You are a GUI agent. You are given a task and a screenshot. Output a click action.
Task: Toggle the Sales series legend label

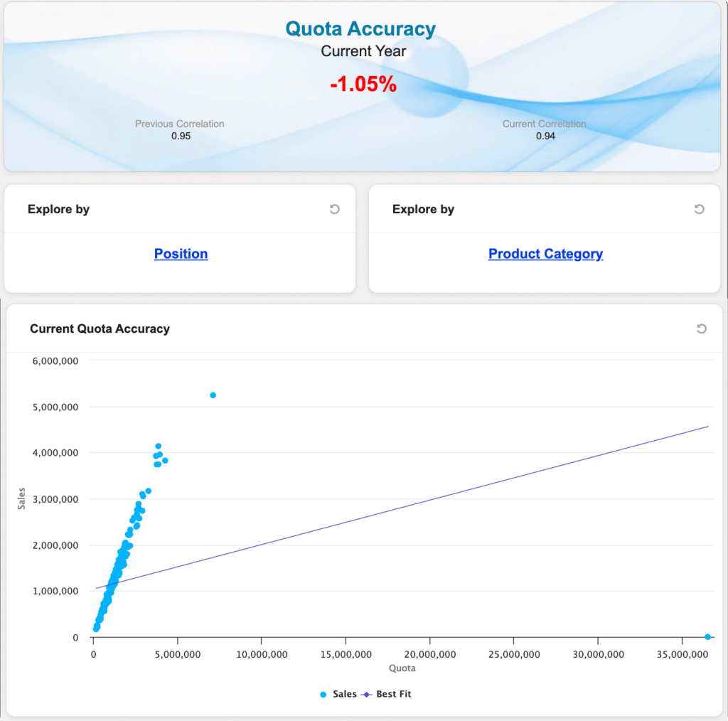click(345, 694)
